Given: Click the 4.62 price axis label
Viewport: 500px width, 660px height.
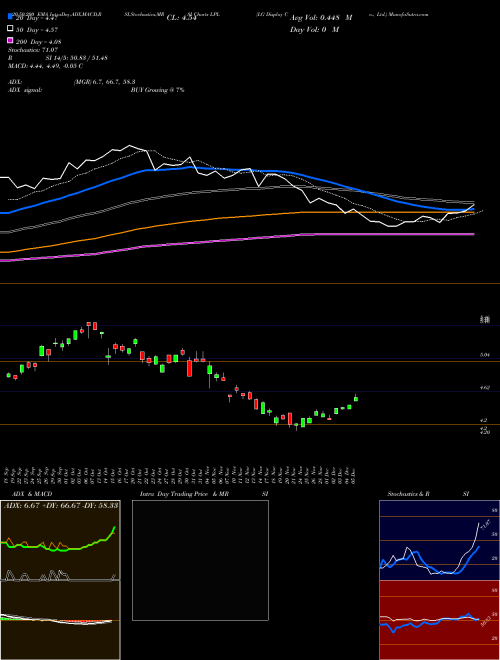Looking at the screenshot, I should coord(485,388).
